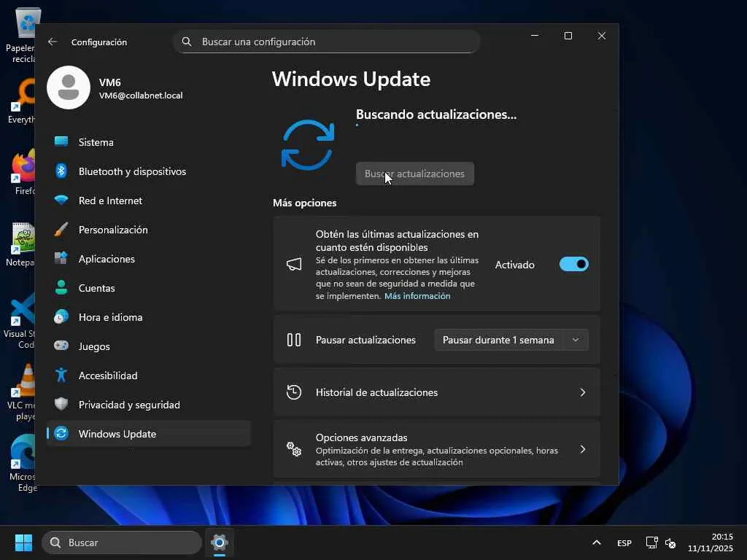Go to Bluetooth y dispositivos
Image resolution: width=747 pixels, height=560 pixels.
pos(149,171)
